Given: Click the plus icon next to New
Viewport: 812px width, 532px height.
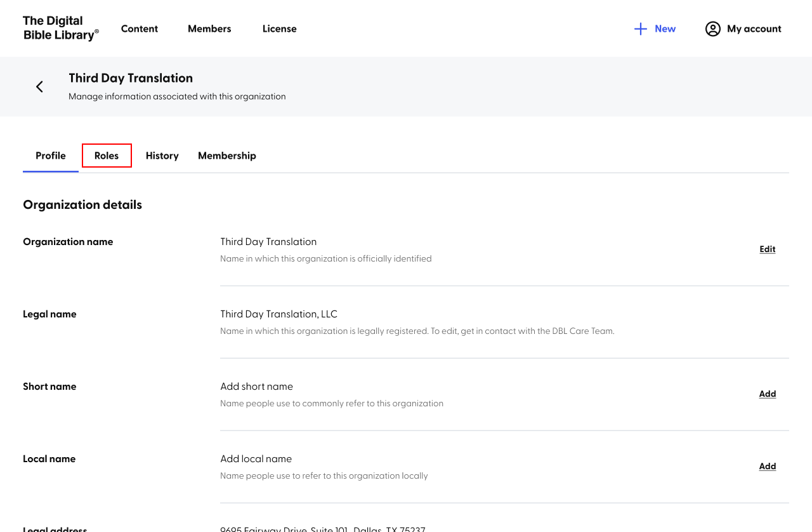Looking at the screenshot, I should [641, 29].
